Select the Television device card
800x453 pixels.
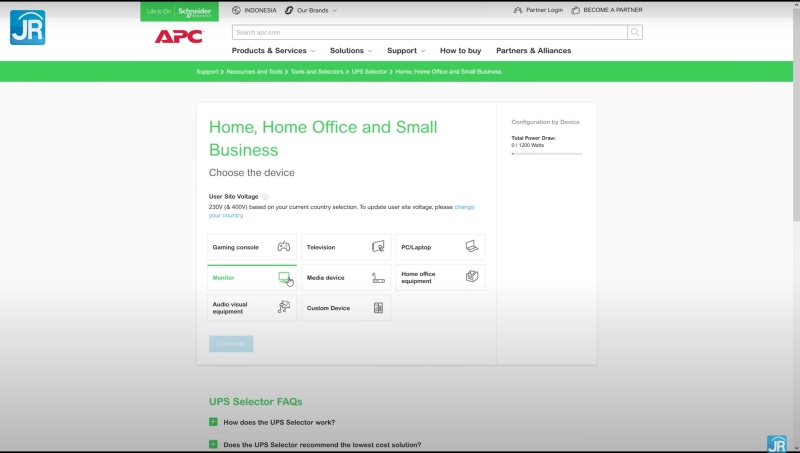click(x=346, y=247)
